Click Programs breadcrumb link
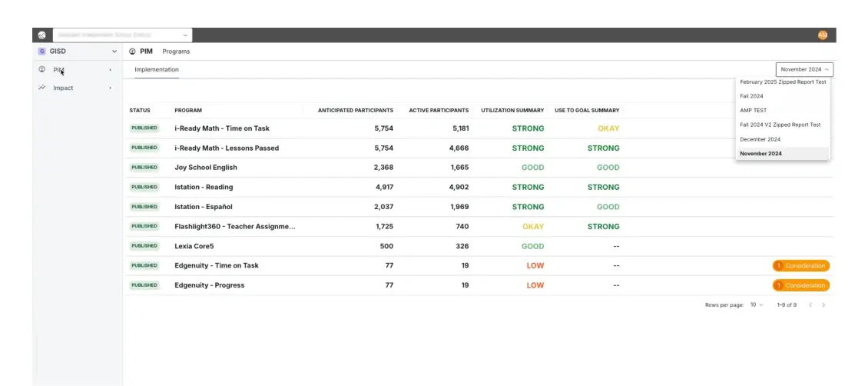The image size is (868, 386). [176, 52]
